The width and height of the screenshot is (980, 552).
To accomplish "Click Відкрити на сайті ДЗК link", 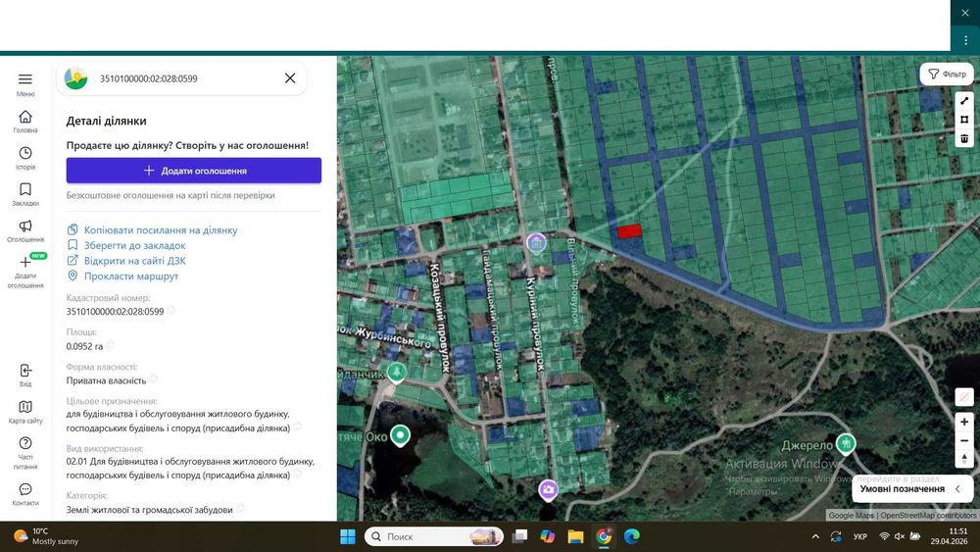I will tap(134, 261).
